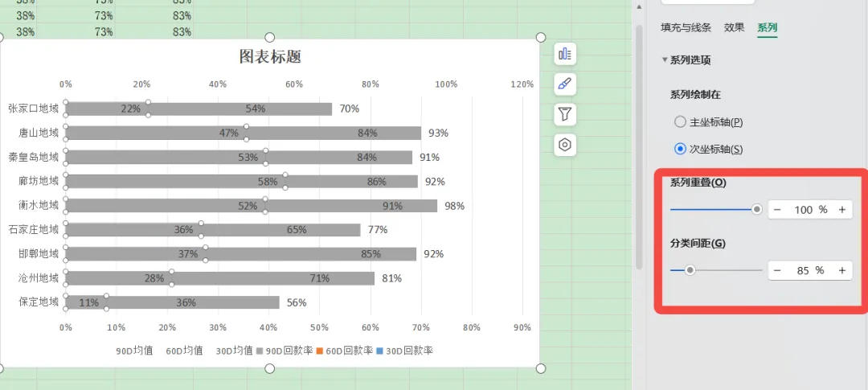The height and width of the screenshot is (390, 868).
Task: Click the gap width 85% input field
Action: pos(809,270)
